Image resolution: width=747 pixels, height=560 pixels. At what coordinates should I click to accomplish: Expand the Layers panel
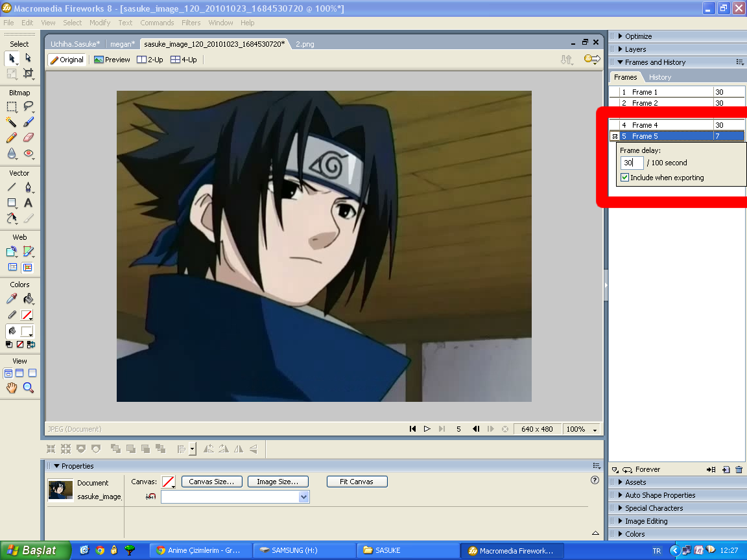click(x=621, y=49)
